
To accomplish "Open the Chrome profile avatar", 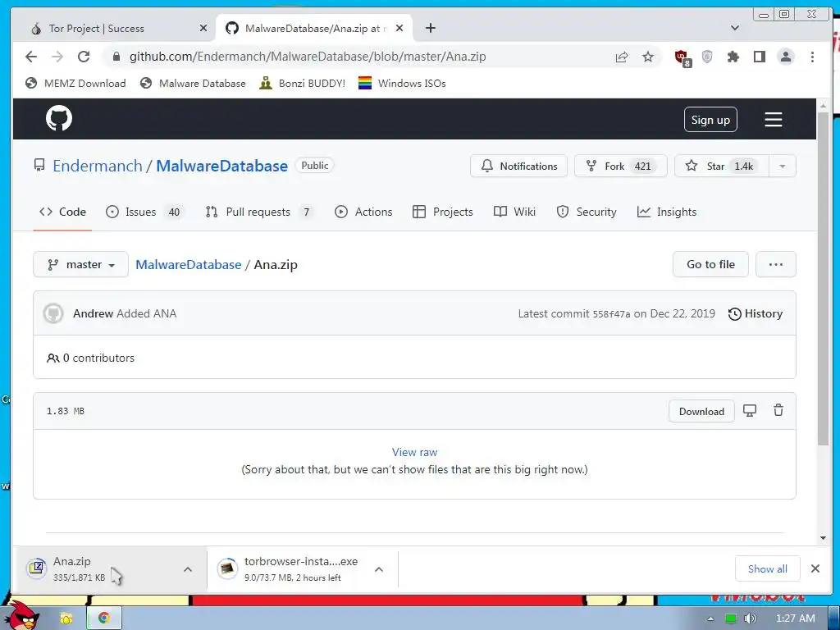I will click(786, 57).
